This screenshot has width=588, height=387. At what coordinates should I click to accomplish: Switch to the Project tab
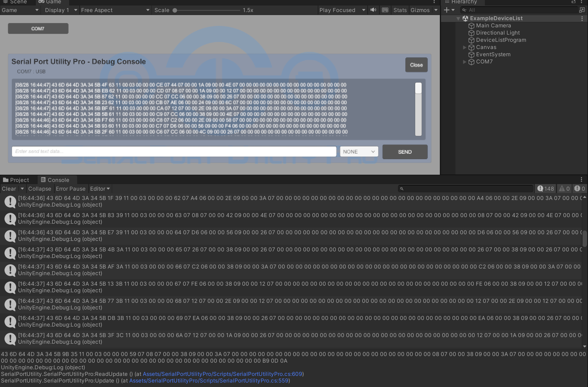(x=16, y=180)
